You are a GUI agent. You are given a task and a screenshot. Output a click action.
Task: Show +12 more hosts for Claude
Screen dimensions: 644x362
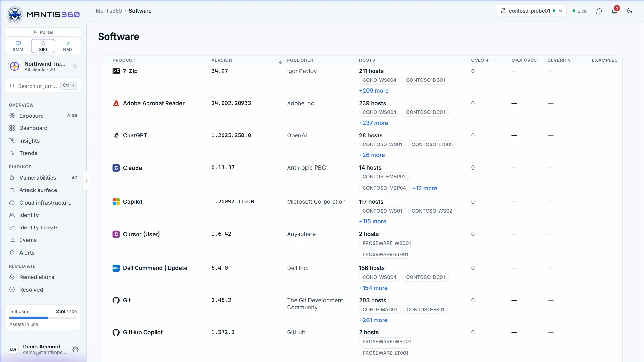point(425,188)
